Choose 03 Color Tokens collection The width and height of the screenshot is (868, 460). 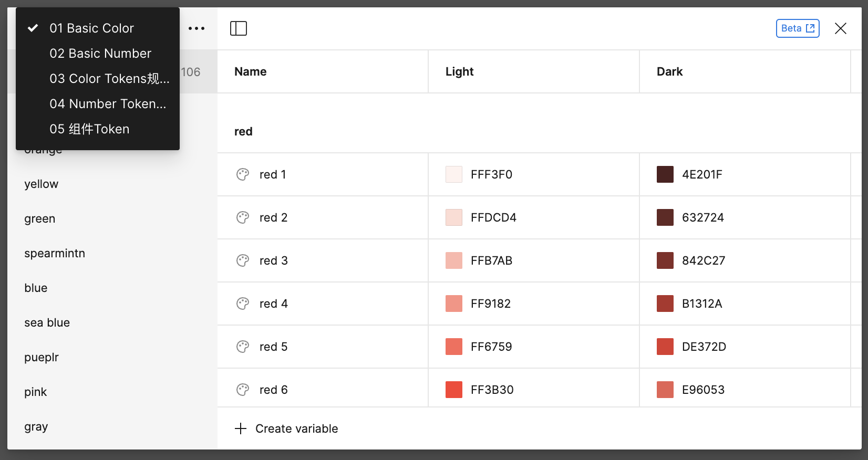tap(109, 79)
